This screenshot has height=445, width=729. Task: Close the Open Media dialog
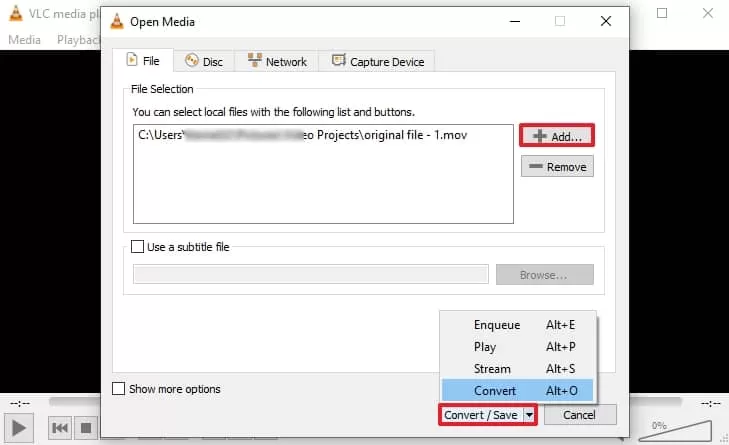coord(605,21)
